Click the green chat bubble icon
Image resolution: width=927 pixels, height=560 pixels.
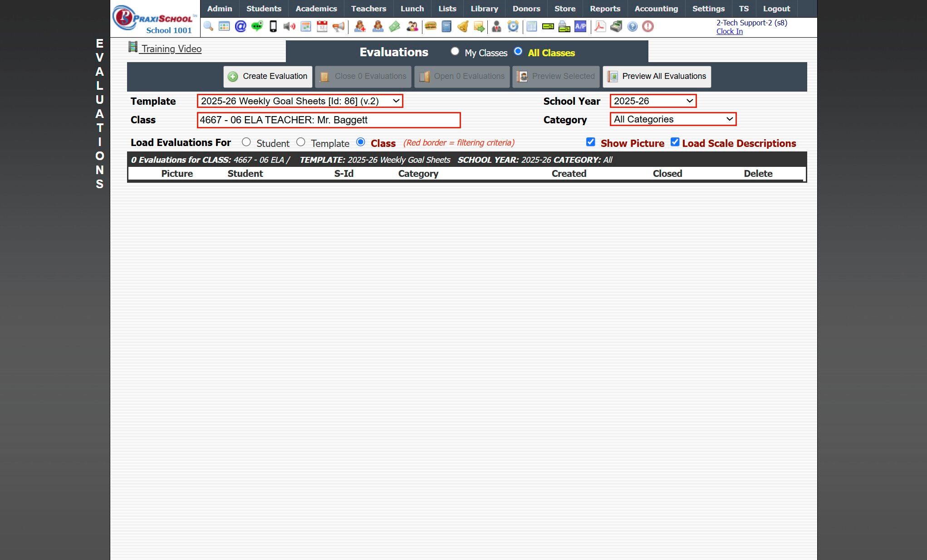pos(257,26)
